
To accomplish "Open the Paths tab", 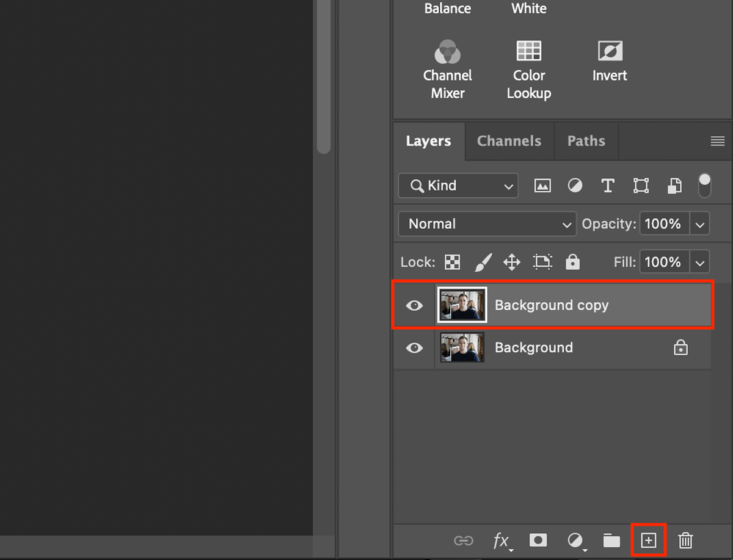I will click(x=586, y=140).
